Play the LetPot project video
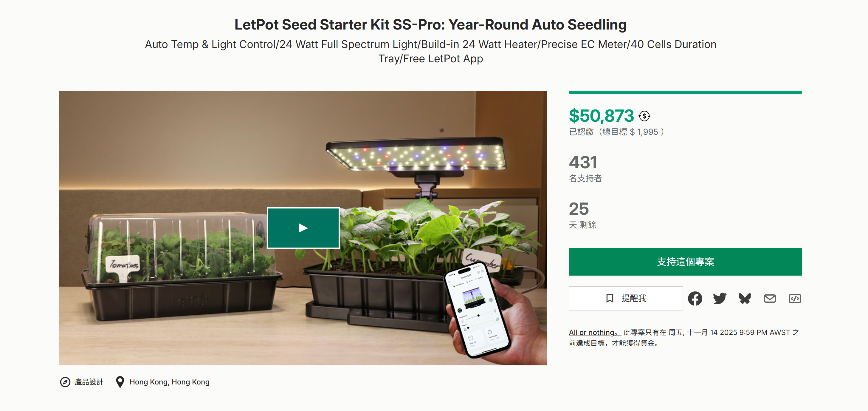The width and height of the screenshot is (868, 411). 303,228
